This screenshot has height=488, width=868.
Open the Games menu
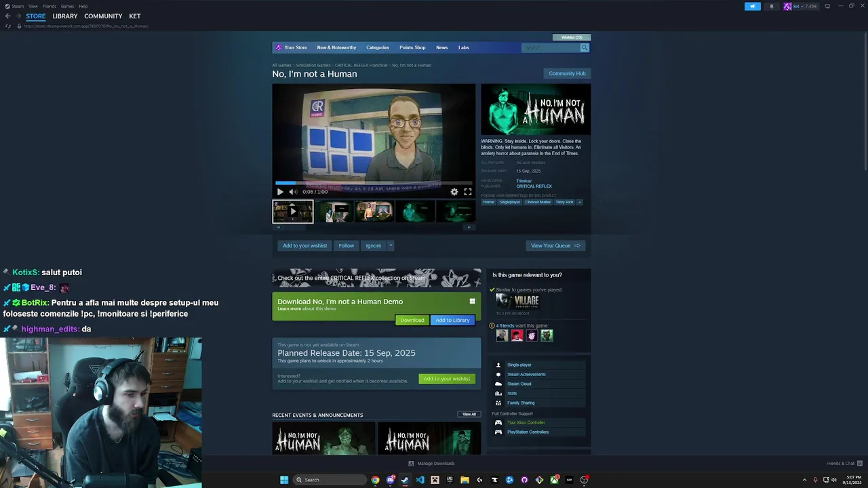(67, 6)
